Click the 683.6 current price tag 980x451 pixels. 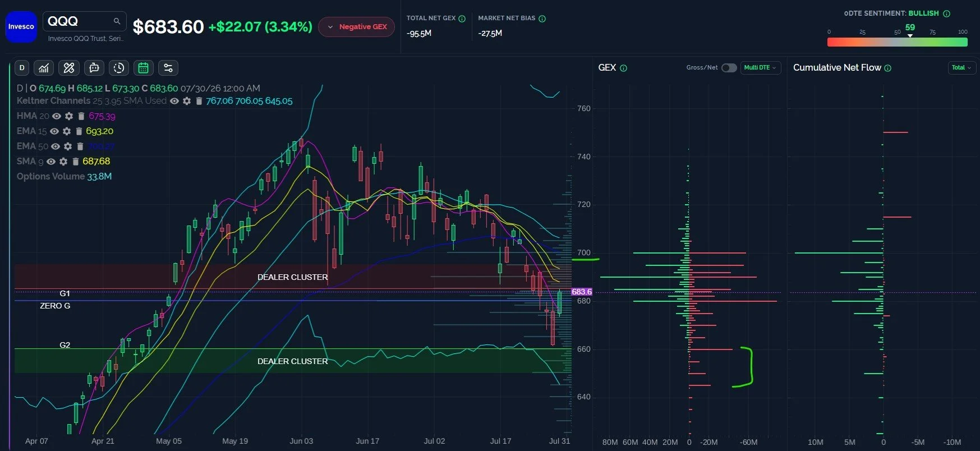point(582,292)
